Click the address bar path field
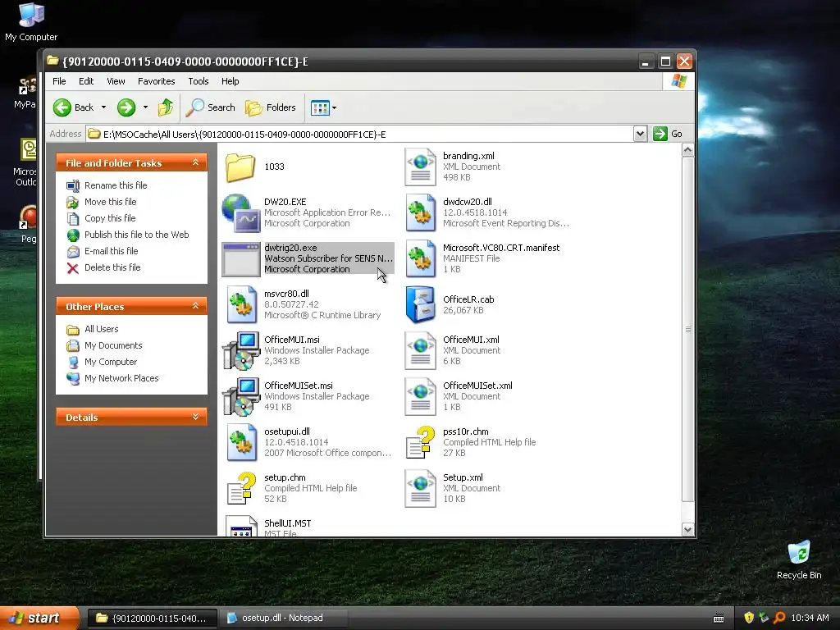This screenshot has height=630, width=840. click(359, 134)
